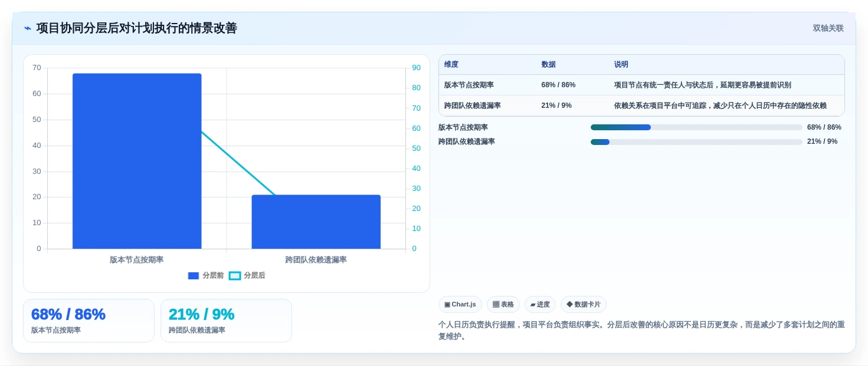Click table cell 跨团队依赖遗漏率

pos(473,105)
